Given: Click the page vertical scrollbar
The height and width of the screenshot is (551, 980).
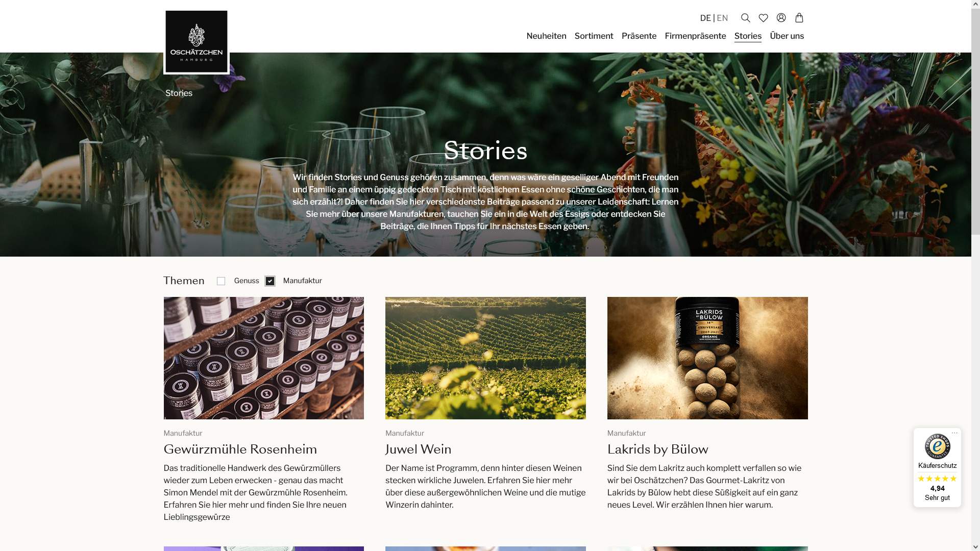Looking at the screenshot, I should [x=975, y=275].
